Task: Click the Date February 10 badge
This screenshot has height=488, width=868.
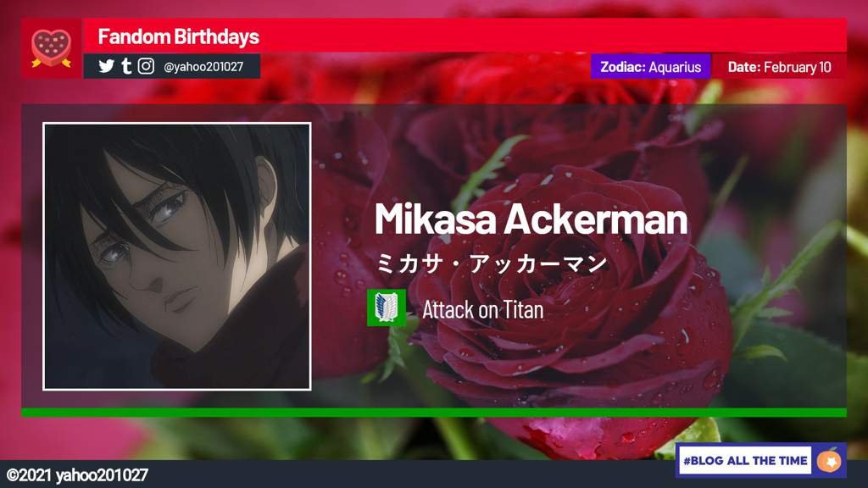Action: tap(780, 67)
